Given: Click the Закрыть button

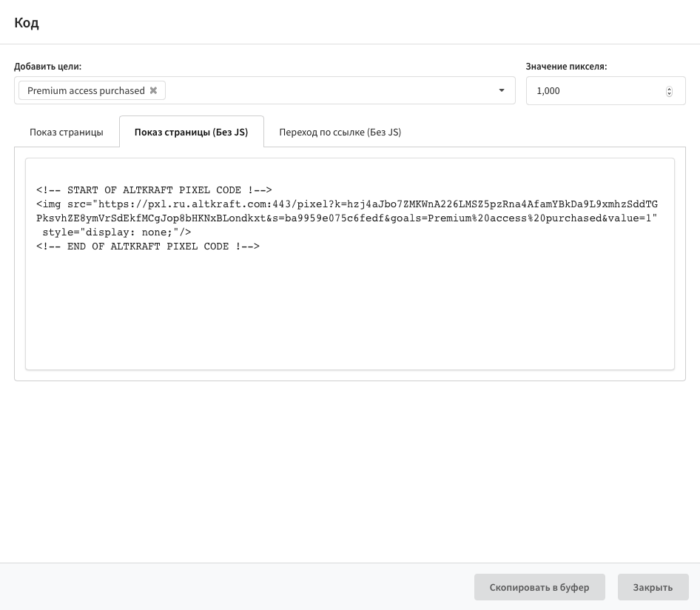Looking at the screenshot, I should [x=653, y=587].
